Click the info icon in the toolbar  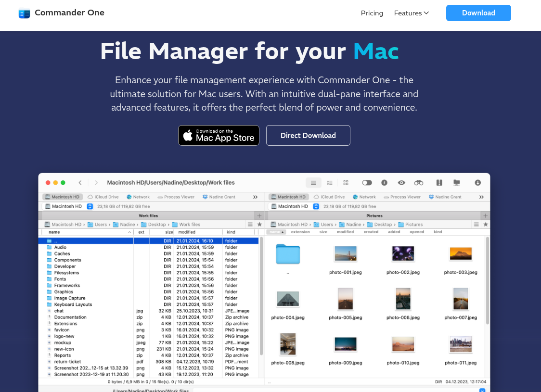(384, 183)
